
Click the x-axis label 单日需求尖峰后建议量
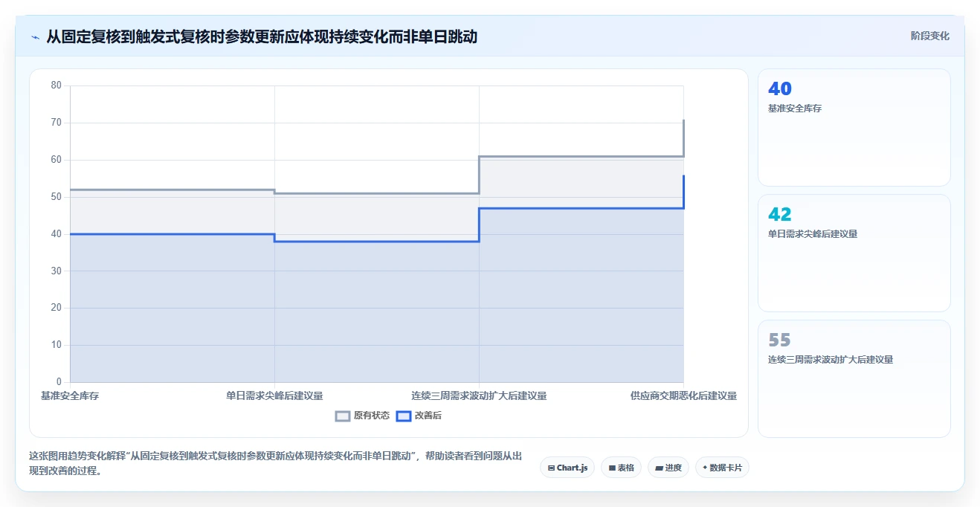click(x=274, y=396)
